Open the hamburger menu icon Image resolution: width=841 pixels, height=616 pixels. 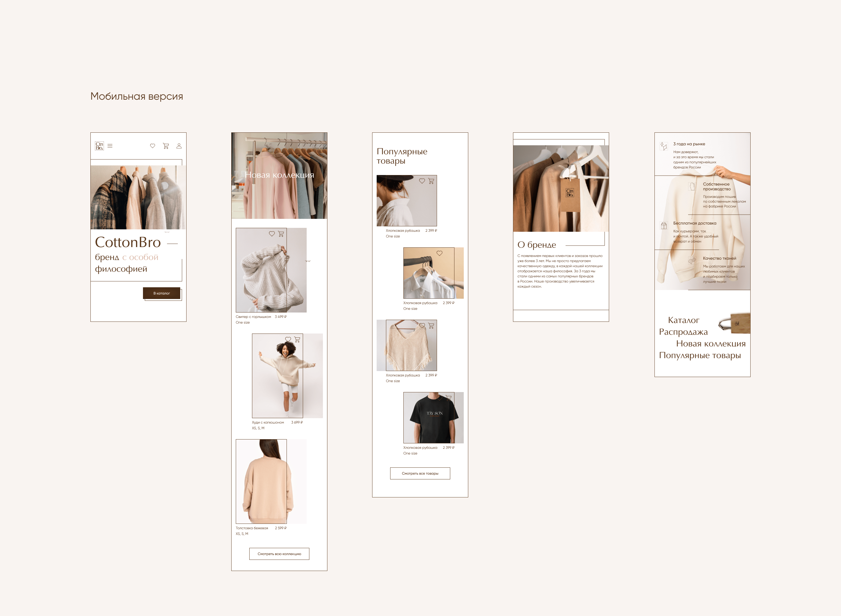(x=110, y=146)
